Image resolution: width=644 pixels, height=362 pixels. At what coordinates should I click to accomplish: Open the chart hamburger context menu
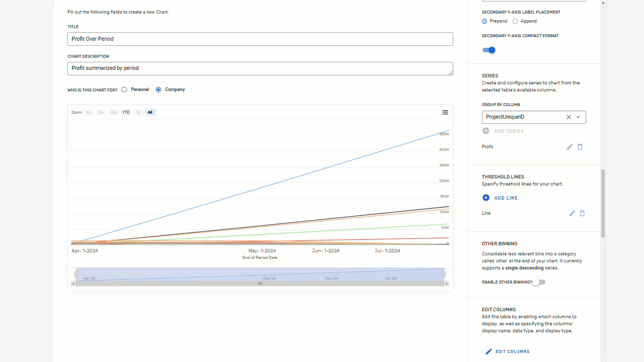click(x=445, y=113)
